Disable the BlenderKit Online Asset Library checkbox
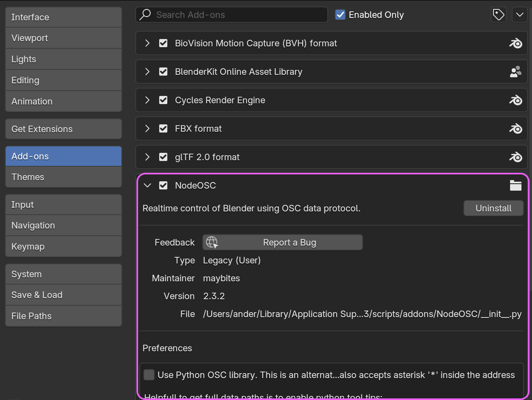 point(163,72)
